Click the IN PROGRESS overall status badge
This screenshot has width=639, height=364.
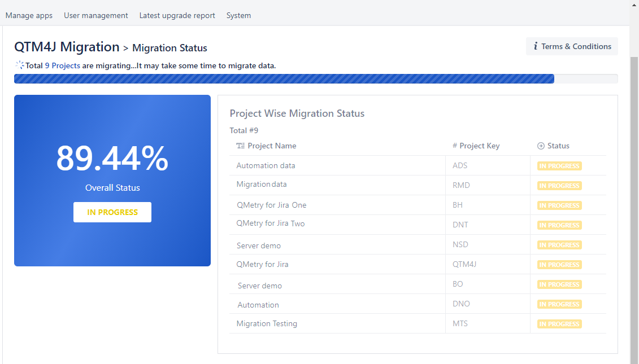tap(112, 212)
